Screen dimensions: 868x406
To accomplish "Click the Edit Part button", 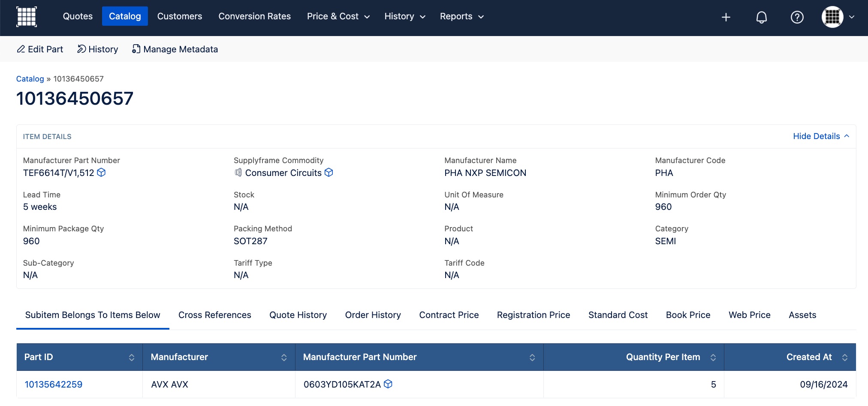I will click(x=40, y=49).
